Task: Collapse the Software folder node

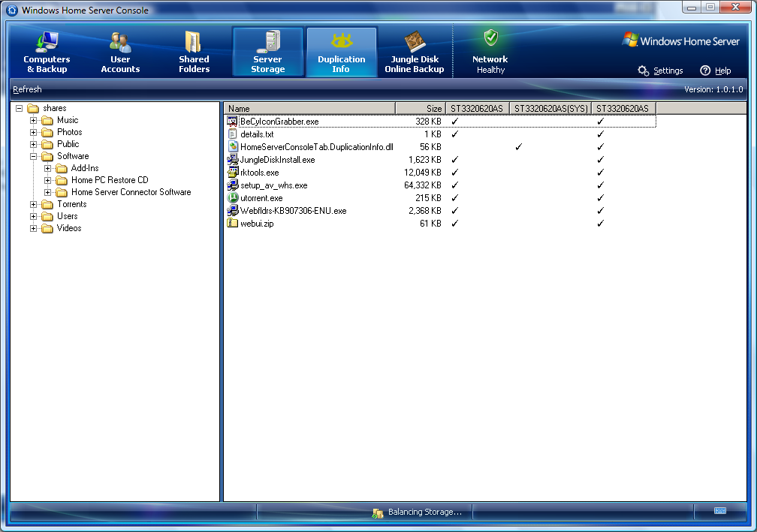Action: click(33, 156)
